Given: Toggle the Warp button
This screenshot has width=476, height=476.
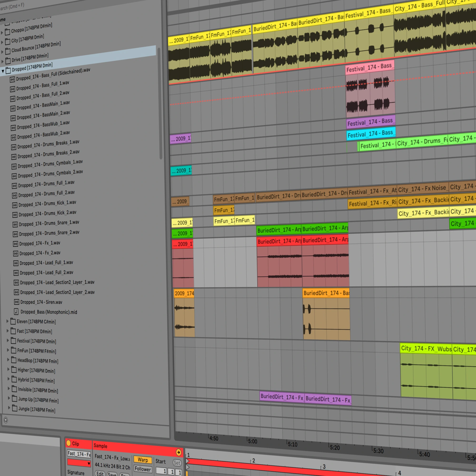Looking at the screenshot, I should [x=143, y=460].
